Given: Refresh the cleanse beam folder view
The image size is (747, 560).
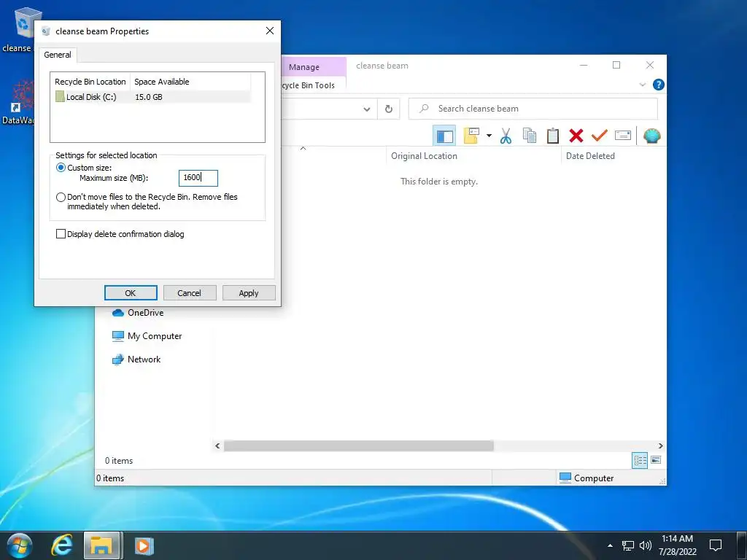Looking at the screenshot, I should 389,109.
